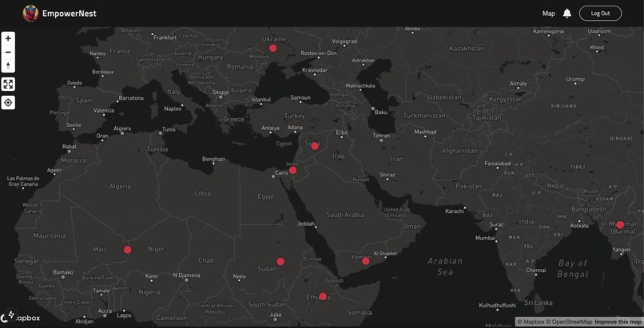Viewport: 644px width, 328px height.
Task: Click the Mauritania label
Action: click(50, 235)
